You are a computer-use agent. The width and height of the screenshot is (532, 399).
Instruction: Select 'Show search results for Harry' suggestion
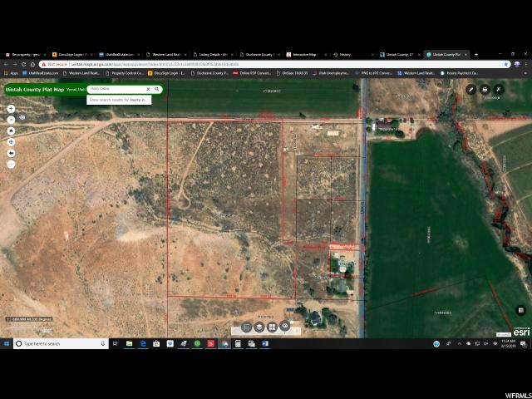[119, 100]
